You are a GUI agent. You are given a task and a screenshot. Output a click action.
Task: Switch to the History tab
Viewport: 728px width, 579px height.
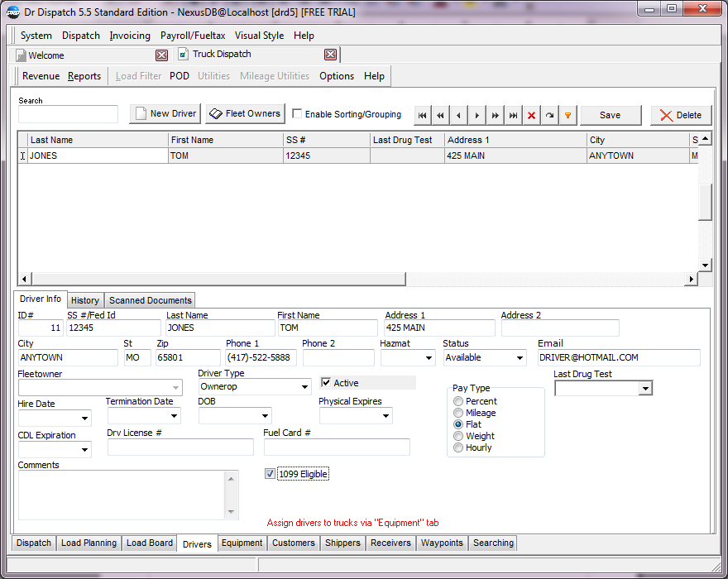point(85,300)
